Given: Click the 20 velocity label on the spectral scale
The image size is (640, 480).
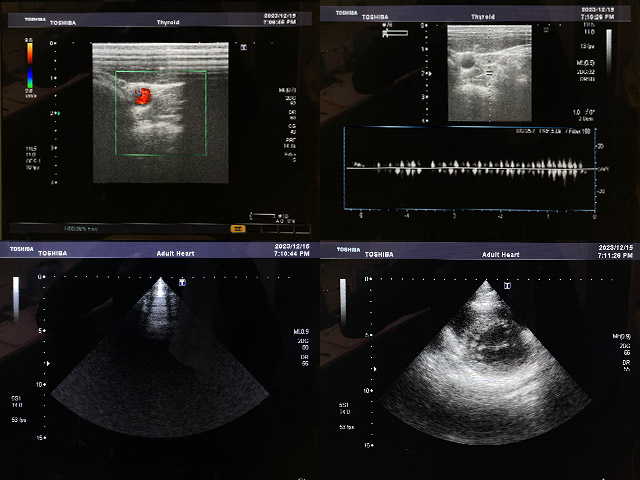Looking at the screenshot, I should click(601, 146).
